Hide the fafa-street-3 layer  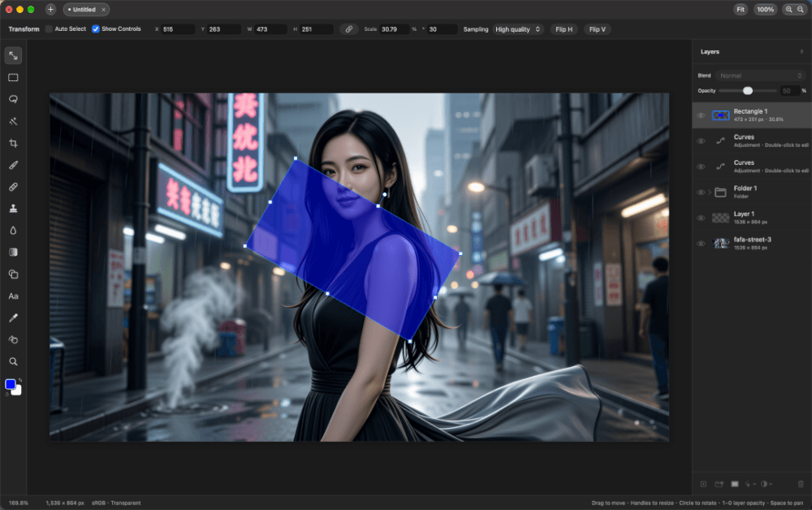click(x=702, y=244)
